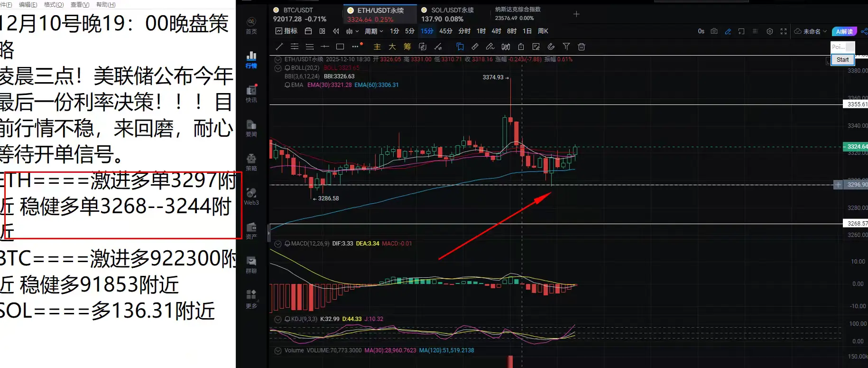Expand the left sidebar collapse handle
This screenshot has width=868, height=368.
click(269, 233)
